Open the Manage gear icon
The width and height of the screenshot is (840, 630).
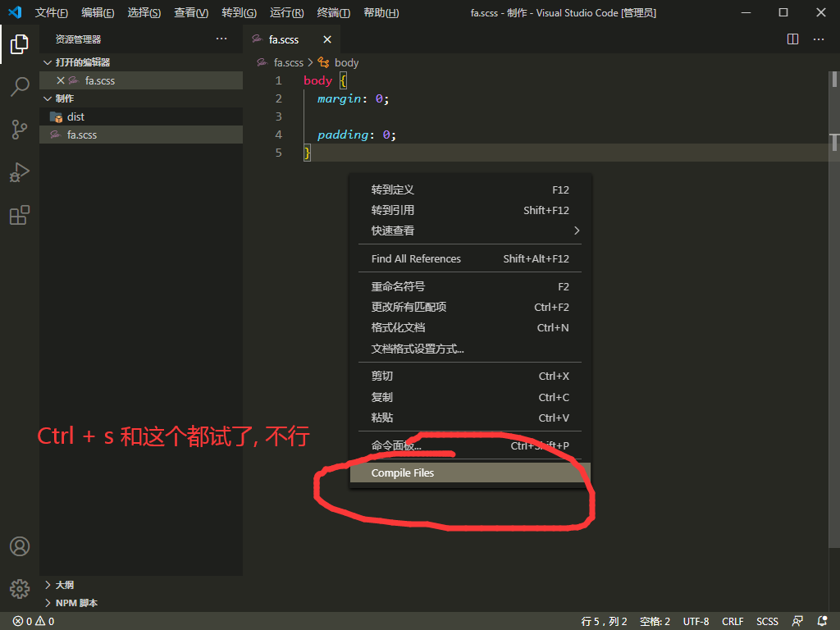pos(20,589)
